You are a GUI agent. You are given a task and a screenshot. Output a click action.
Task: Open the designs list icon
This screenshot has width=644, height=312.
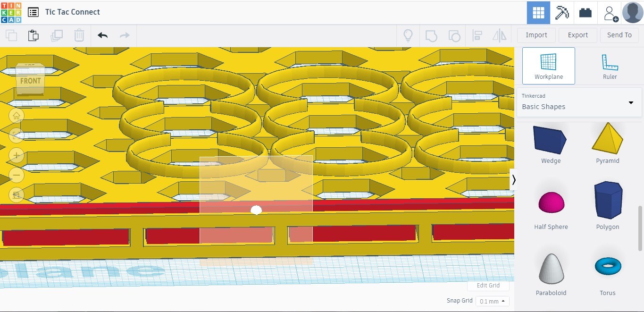point(33,12)
